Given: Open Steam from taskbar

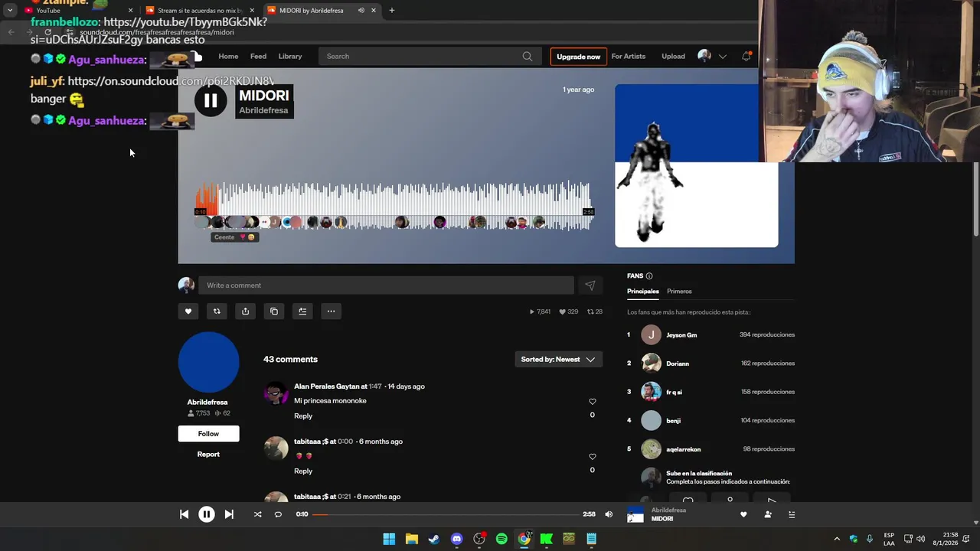Looking at the screenshot, I should (x=434, y=539).
